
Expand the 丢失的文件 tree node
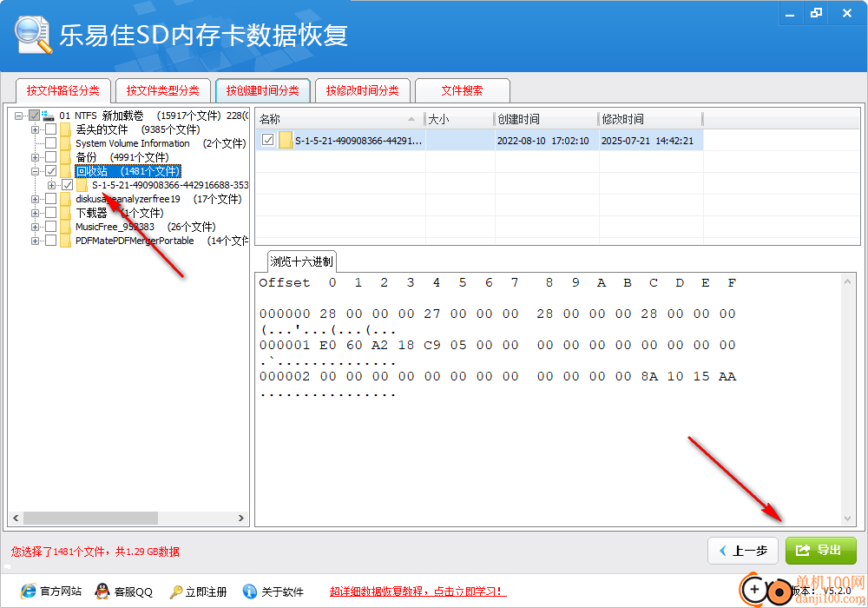pyautogui.click(x=35, y=129)
